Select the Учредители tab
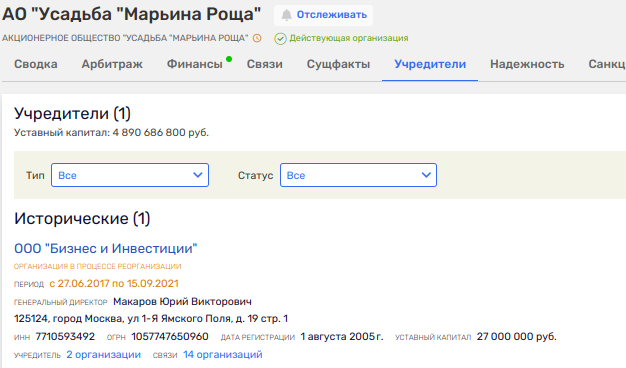This screenshot has width=626, height=368. click(430, 64)
